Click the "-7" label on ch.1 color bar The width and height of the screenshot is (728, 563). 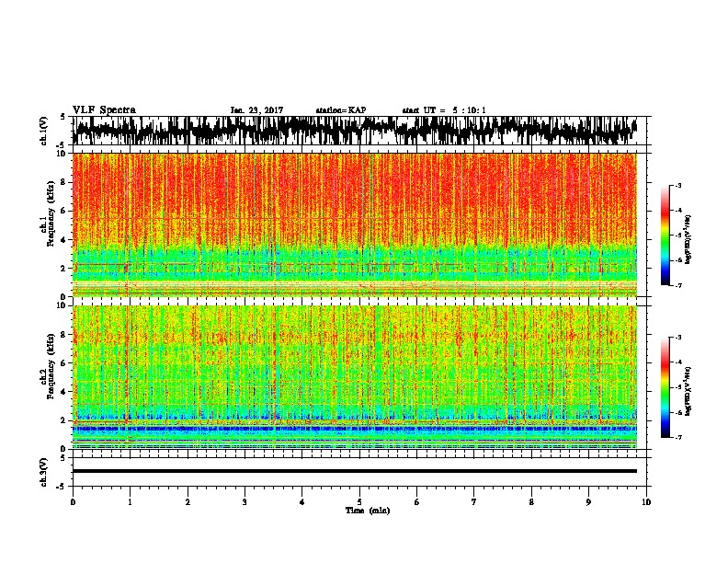click(677, 285)
